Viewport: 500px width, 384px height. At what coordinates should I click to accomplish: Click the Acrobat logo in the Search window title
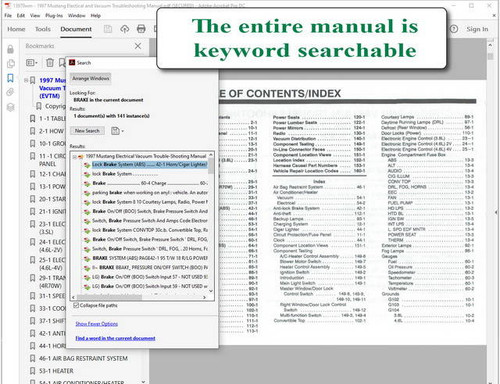tap(72, 62)
